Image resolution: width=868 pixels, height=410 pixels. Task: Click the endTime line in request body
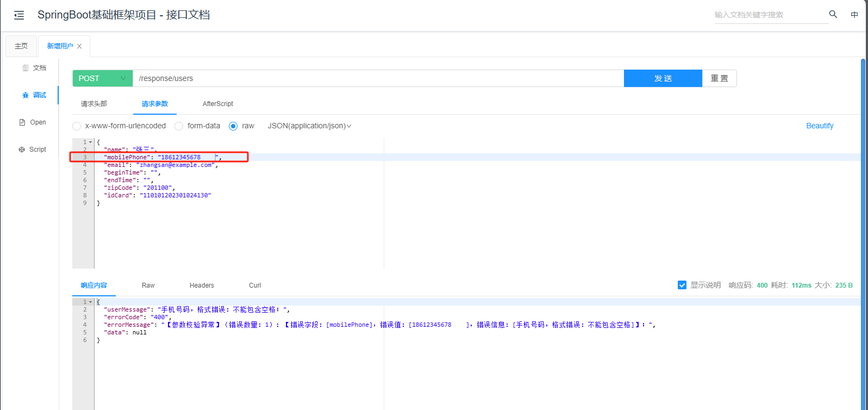(129, 180)
